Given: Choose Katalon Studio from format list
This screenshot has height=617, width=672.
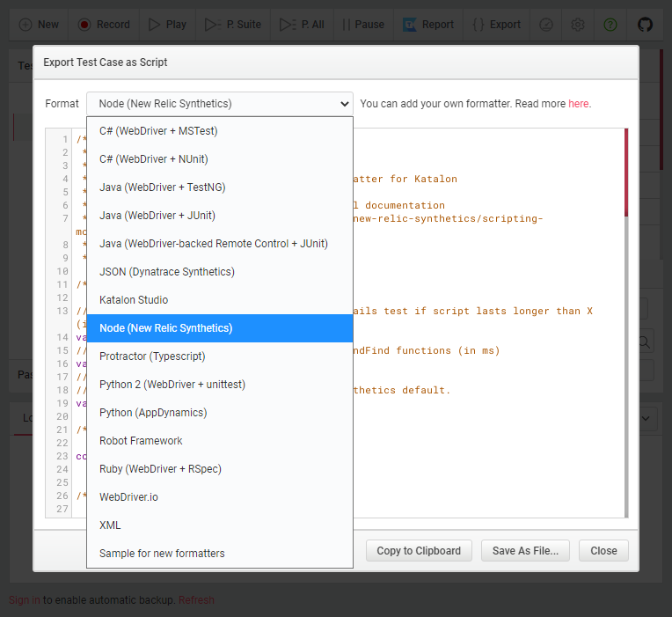Looking at the screenshot, I should 220,300.
